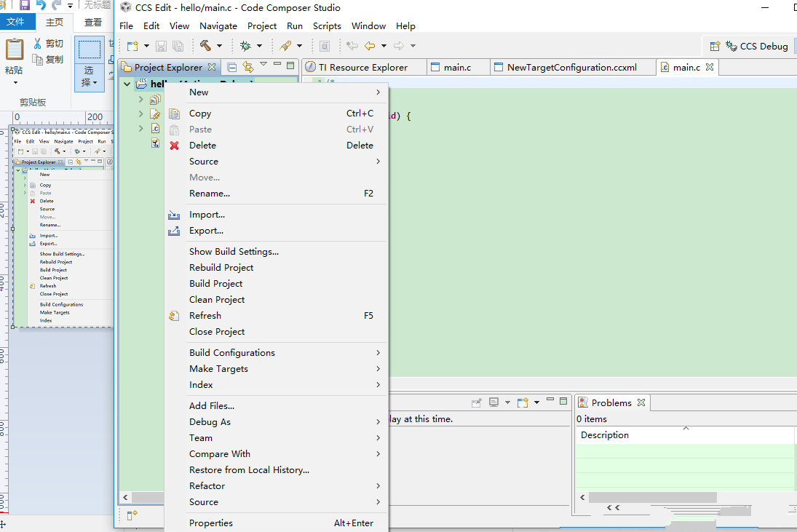Open the New project dropdown arrow
The width and height of the screenshot is (797, 532).
(146, 47)
